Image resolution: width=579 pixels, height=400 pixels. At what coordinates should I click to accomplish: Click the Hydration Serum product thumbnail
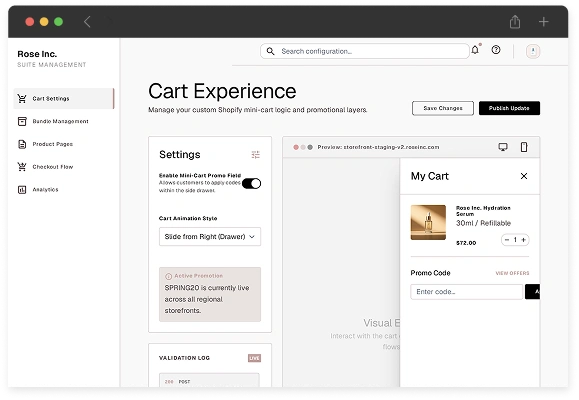(428, 223)
